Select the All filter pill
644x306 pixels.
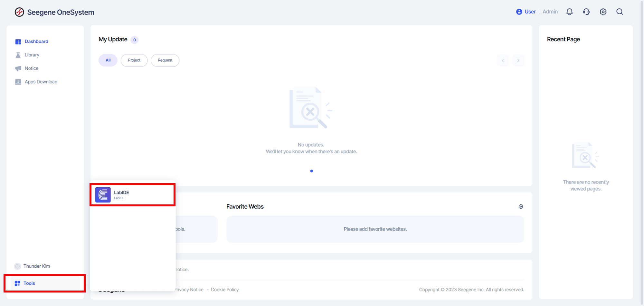[x=108, y=60]
